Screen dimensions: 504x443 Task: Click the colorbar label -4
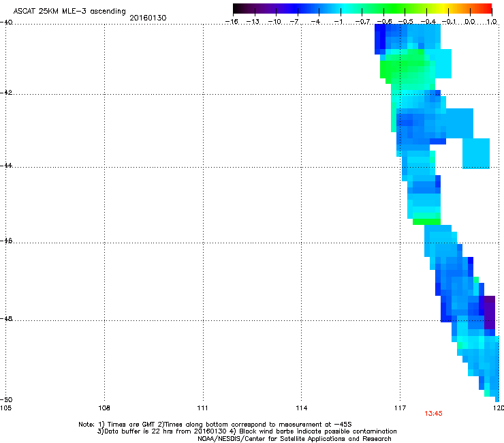(x=316, y=22)
